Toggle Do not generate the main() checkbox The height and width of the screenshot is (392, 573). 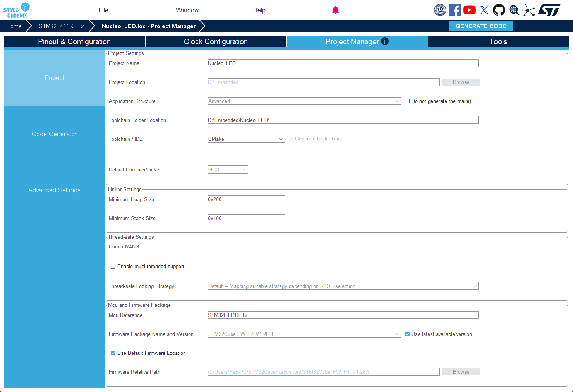pyautogui.click(x=407, y=101)
